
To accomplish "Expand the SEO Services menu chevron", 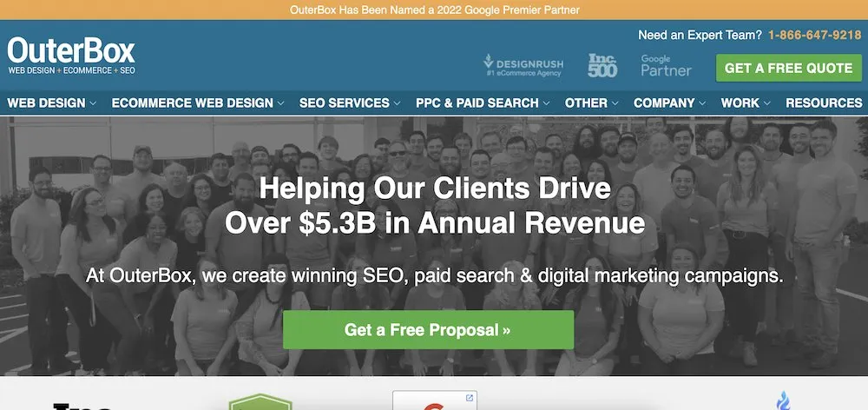I will tap(397, 103).
